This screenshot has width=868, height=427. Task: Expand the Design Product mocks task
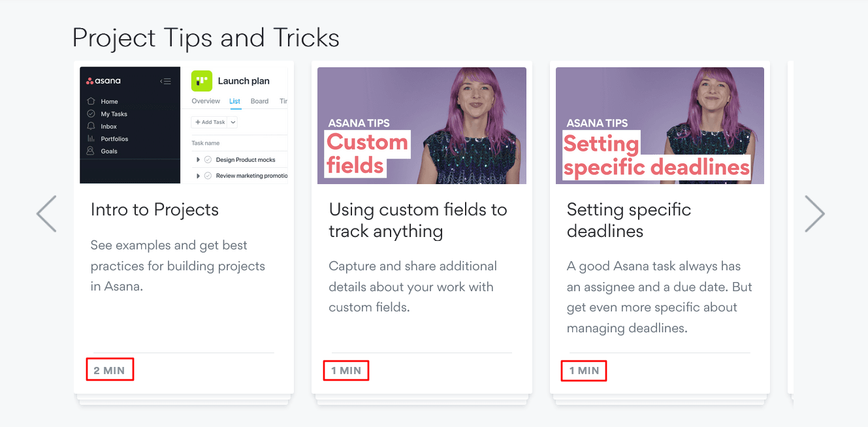click(x=198, y=160)
